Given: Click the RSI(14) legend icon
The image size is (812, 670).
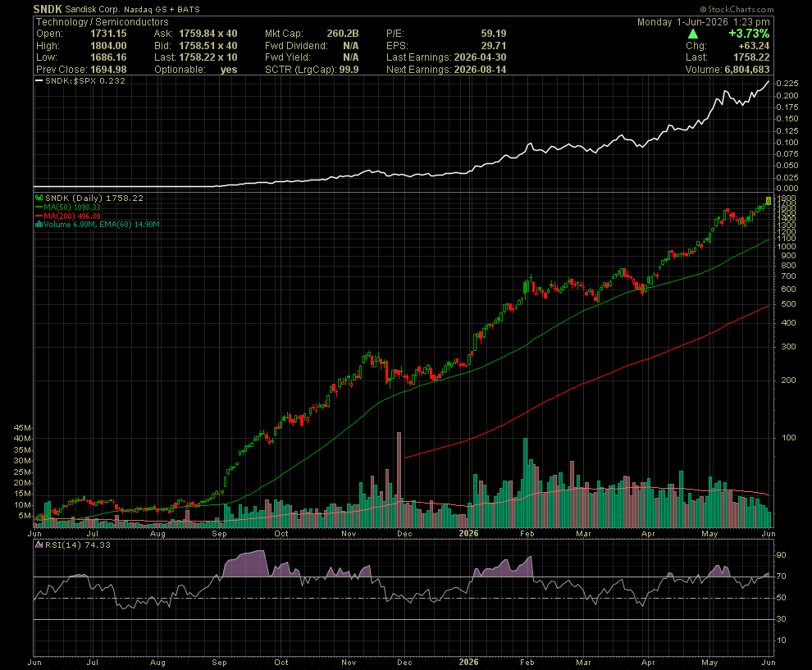Looking at the screenshot, I should pos(39,545).
